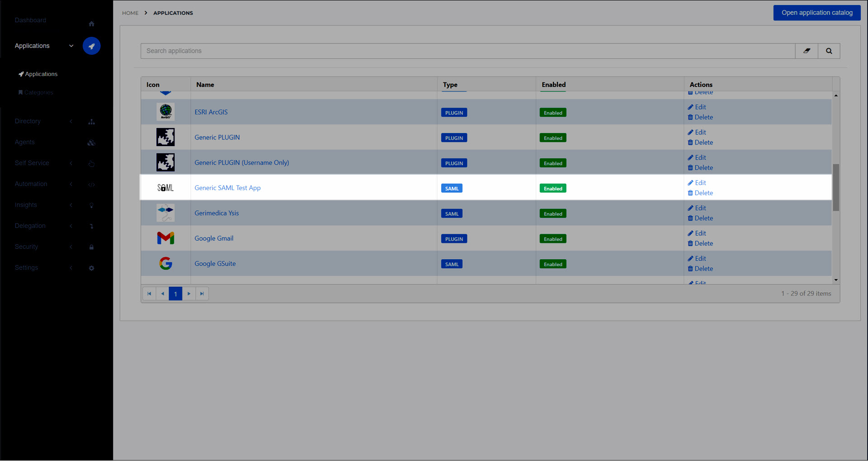Open the Generic SAML Test App link
The height and width of the screenshot is (461, 868).
coord(227,188)
